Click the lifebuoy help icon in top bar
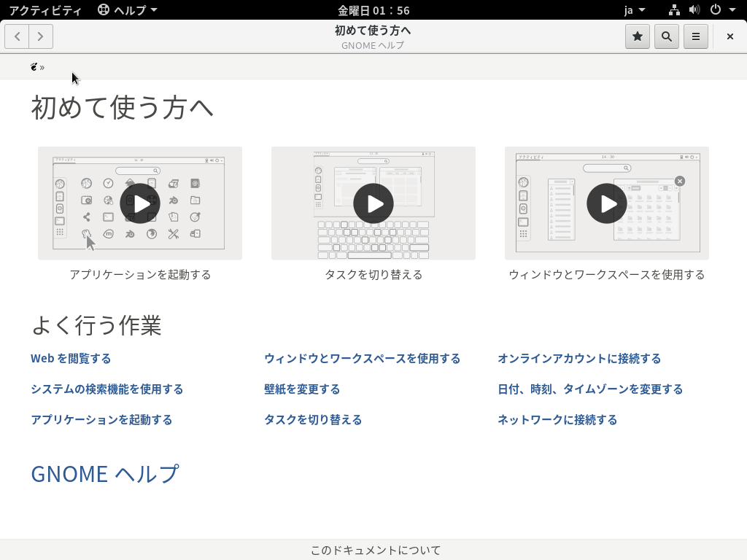The image size is (747, 560). point(104,10)
